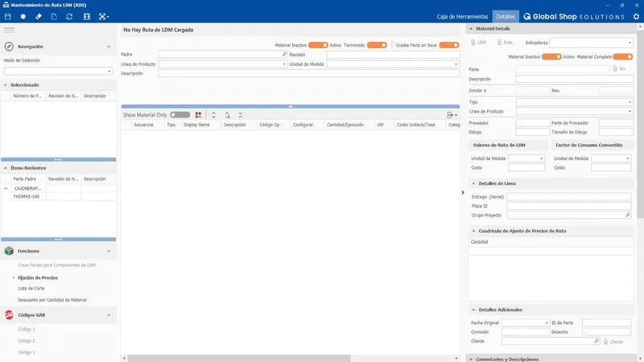This screenshot has width=644, height=362.
Task: Click the Inv paperclip icon beside Parte
Action: click(615, 69)
